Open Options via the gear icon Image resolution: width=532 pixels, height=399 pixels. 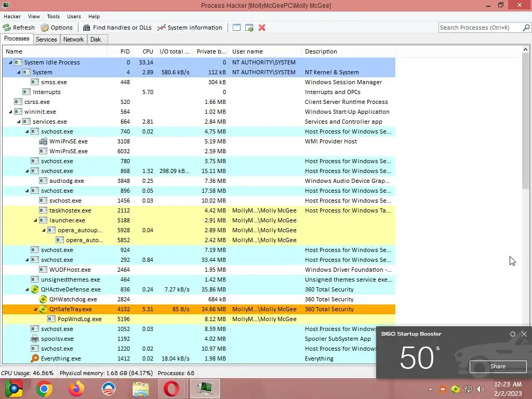(45, 28)
